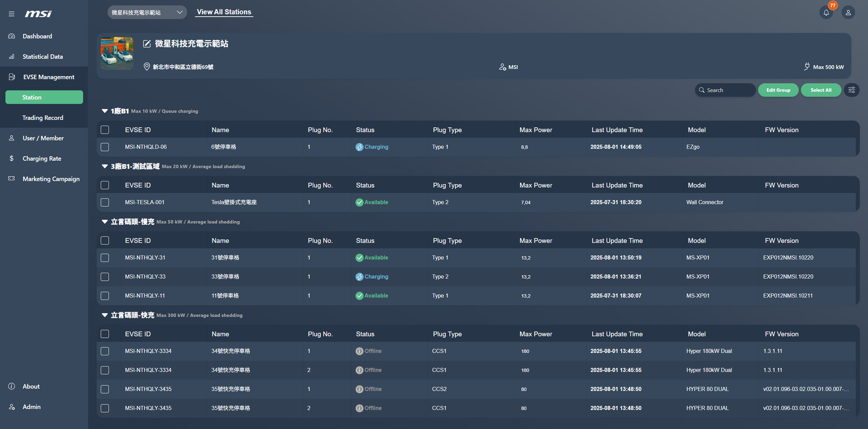Check header checkbox for 立言碼頭-快充 group
The image size is (868, 429).
(x=105, y=334)
